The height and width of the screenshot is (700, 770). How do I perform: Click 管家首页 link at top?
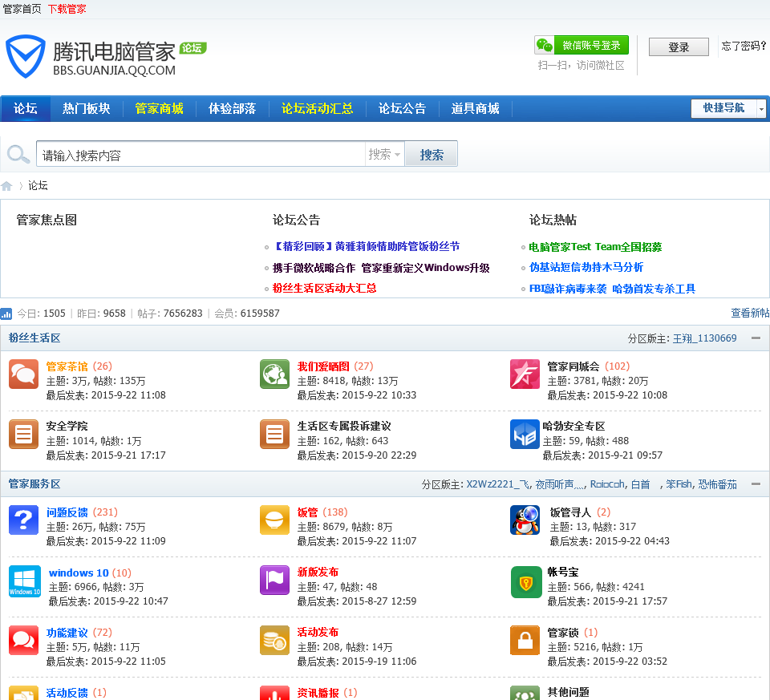[22, 10]
